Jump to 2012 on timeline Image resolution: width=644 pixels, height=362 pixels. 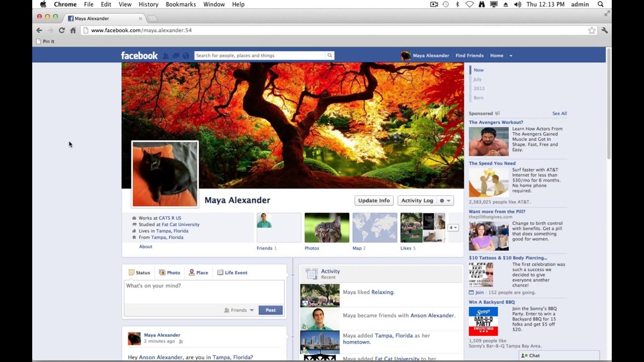click(x=479, y=88)
